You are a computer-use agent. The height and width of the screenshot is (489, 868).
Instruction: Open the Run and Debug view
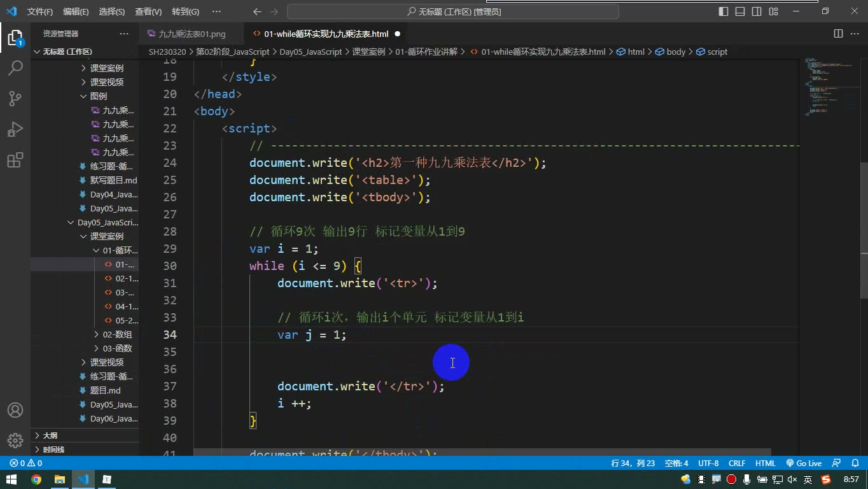click(15, 129)
